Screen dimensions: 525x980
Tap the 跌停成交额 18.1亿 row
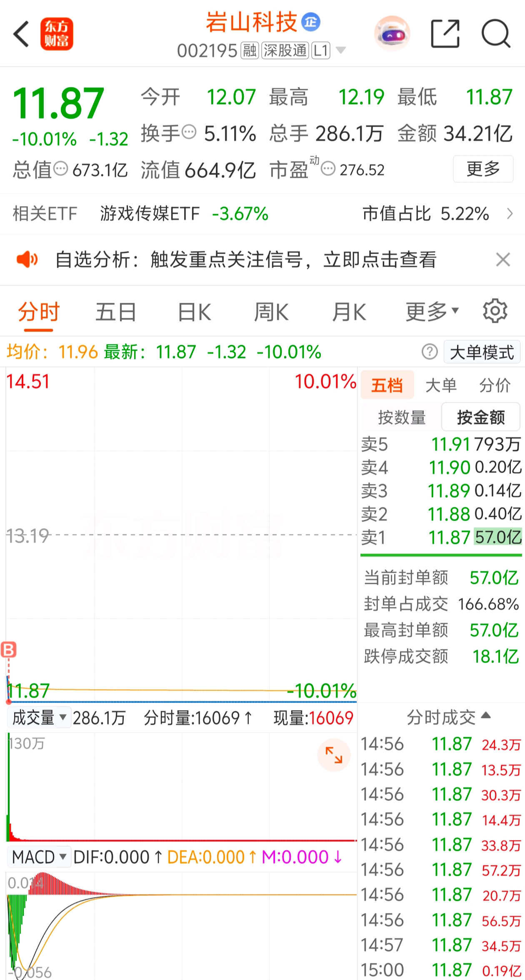coord(441,656)
